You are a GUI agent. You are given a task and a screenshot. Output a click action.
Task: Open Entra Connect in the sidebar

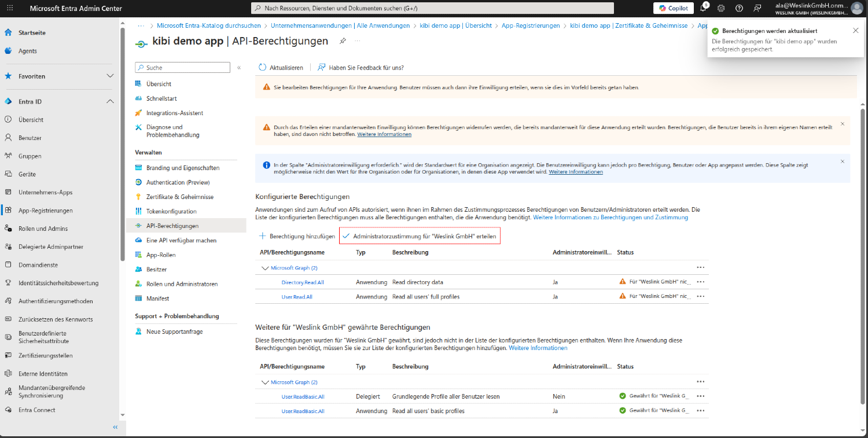click(37, 410)
